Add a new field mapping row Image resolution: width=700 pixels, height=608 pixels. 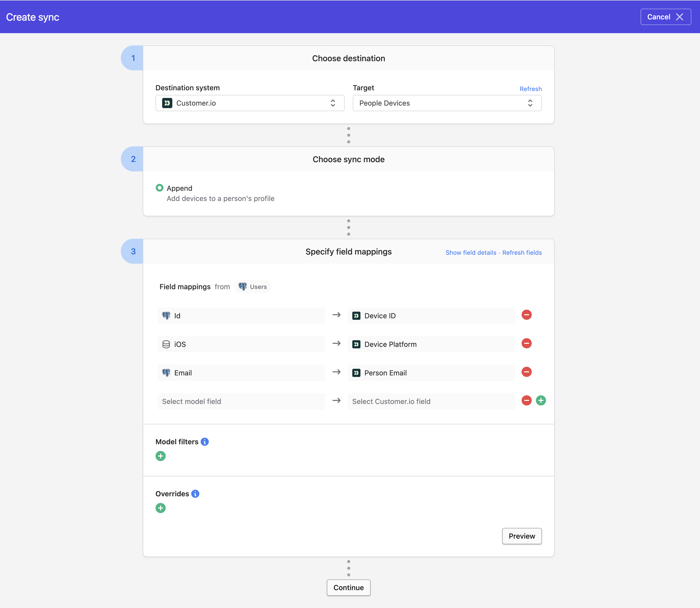(541, 400)
